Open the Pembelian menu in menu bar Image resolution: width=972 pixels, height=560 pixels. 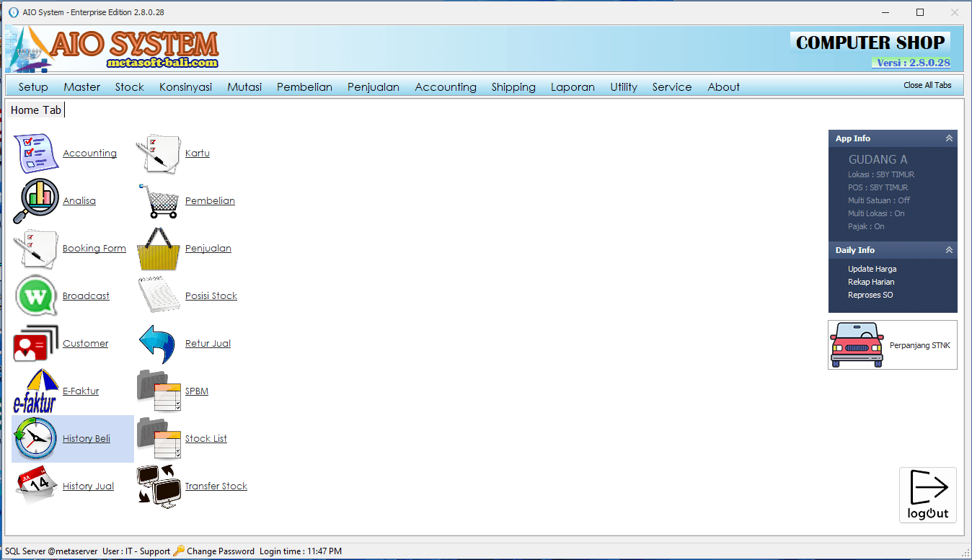tap(304, 86)
